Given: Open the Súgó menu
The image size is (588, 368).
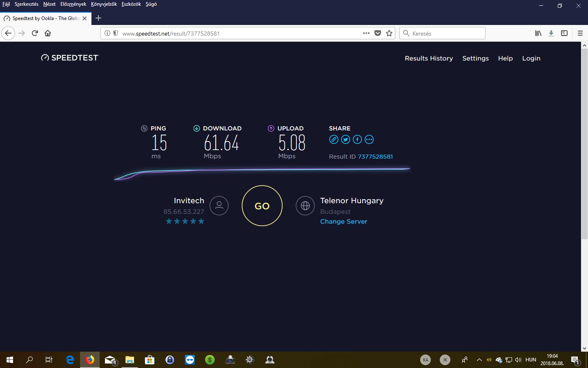Looking at the screenshot, I should coord(151,4).
